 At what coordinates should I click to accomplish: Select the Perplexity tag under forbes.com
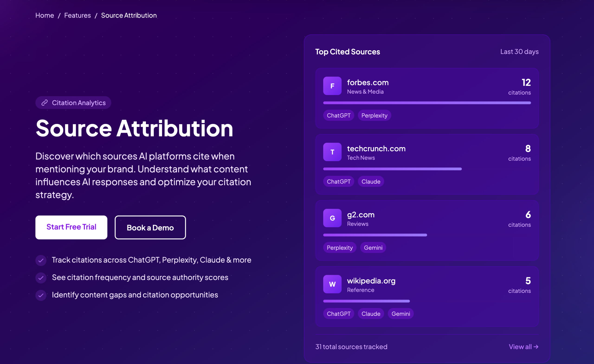tap(374, 116)
